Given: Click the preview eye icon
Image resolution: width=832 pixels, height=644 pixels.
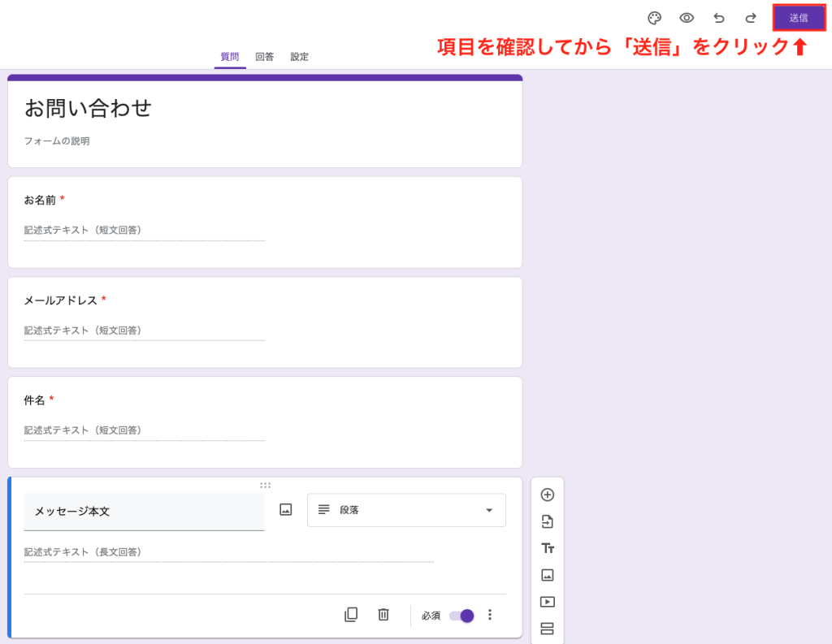Looking at the screenshot, I should point(687,18).
